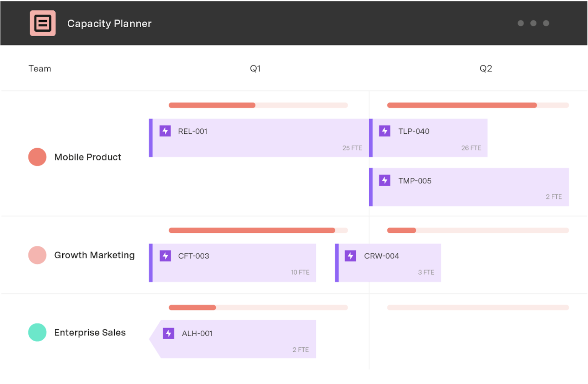The width and height of the screenshot is (588, 384).
Task: Select the 26 FTE label on TLP-040
Action: [471, 148]
